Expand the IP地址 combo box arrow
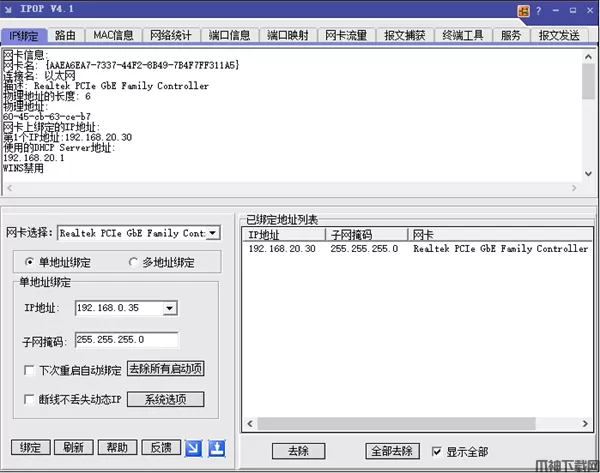The width and height of the screenshot is (600, 473). [x=170, y=308]
